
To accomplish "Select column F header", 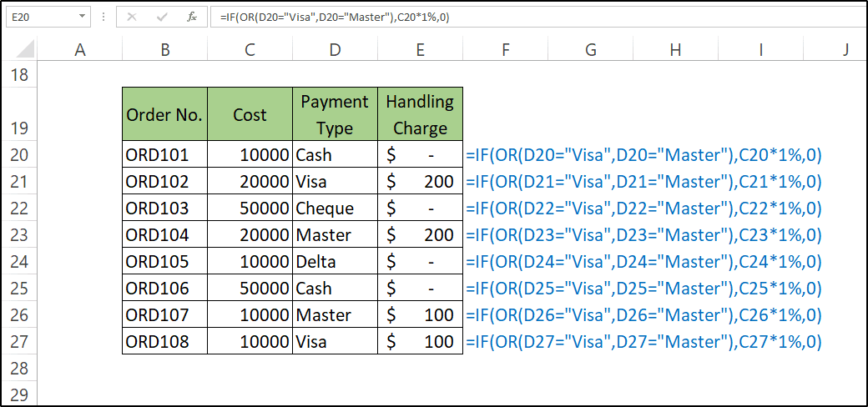I will click(506, 50).
